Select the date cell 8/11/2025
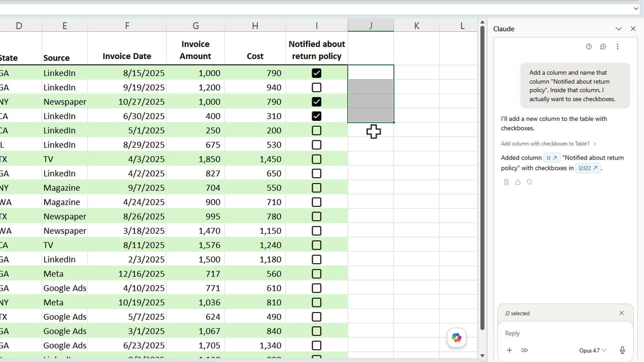The height and width of the screenshot is (362, 644). (x=127, y=245)
